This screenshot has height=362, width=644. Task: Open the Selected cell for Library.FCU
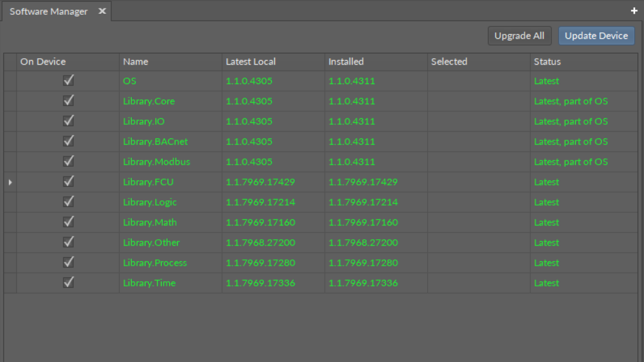[478, 182]
